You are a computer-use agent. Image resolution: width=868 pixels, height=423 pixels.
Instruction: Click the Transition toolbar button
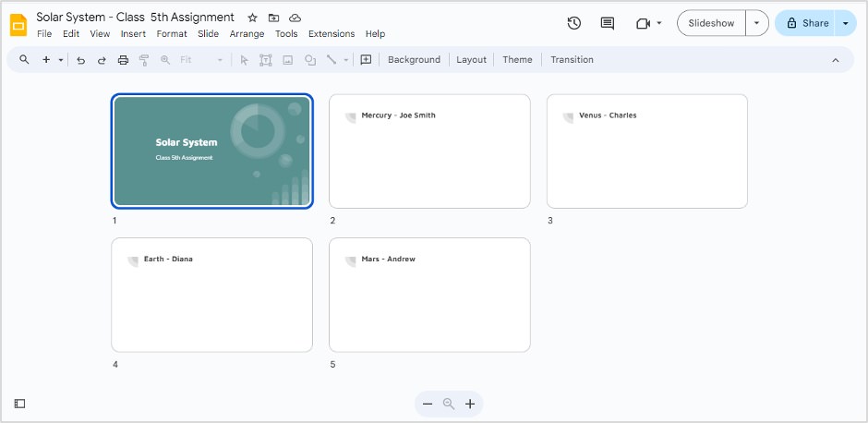[x=572, y=60]
